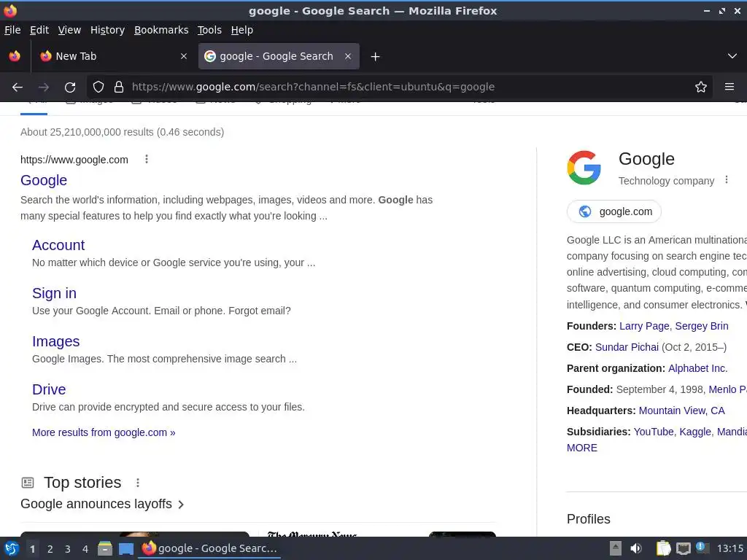Viewport: 747px width, 560px height.
Task: Show desktop using the blue taskbar icon
Action: pyautogui.click(x=126, y=548)
